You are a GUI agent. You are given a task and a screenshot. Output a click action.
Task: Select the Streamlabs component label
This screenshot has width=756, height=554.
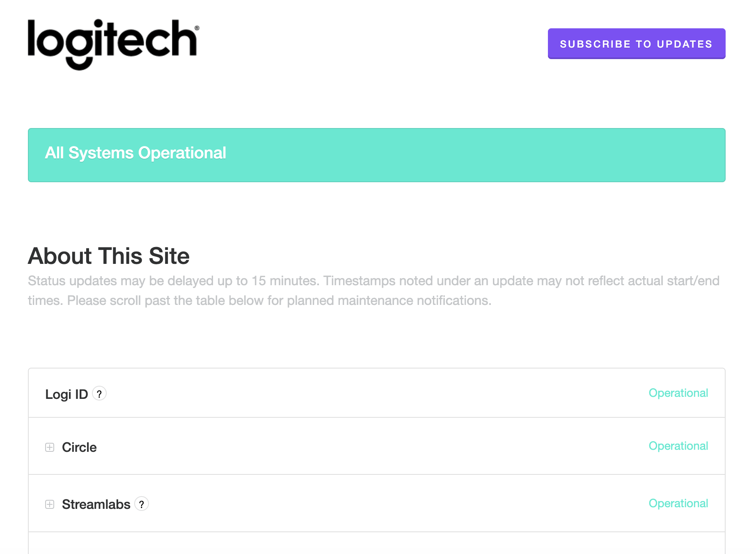pos(96,504)
